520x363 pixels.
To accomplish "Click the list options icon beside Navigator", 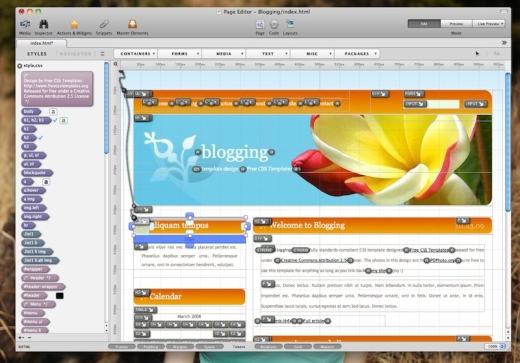I will click(102, 54).
